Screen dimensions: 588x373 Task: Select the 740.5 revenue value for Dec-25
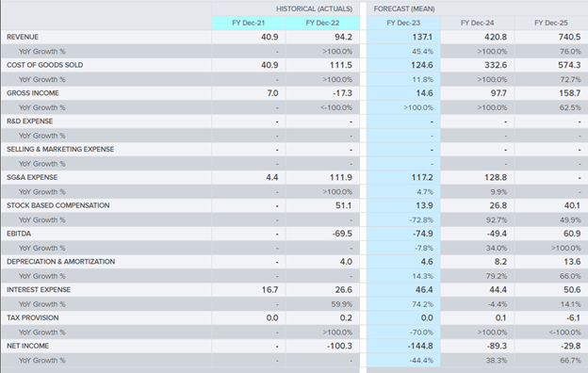click(x=569, y=37)
